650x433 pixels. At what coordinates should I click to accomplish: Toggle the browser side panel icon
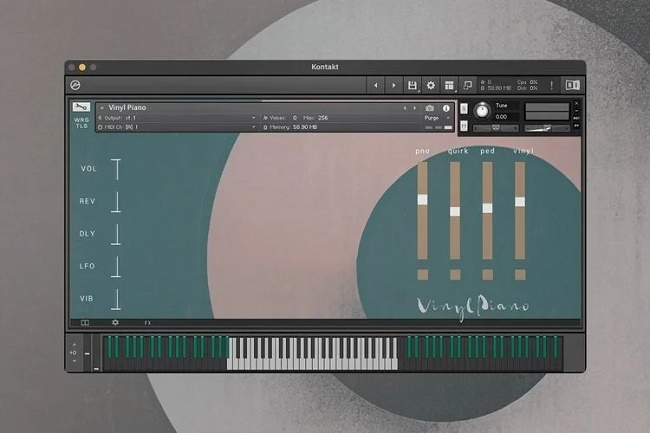(x=572, y=85)
